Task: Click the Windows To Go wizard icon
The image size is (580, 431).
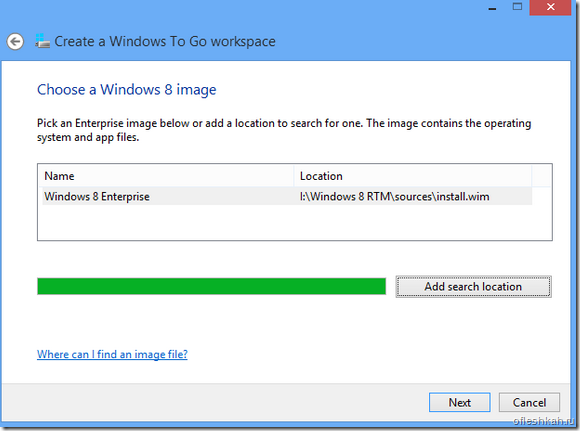Action: (42, 41)
